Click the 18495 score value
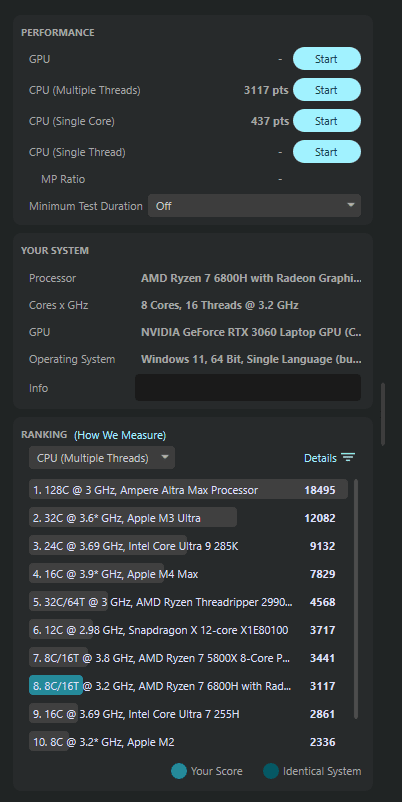This screenshot has height=802, width=402. [x=320, y=490]
